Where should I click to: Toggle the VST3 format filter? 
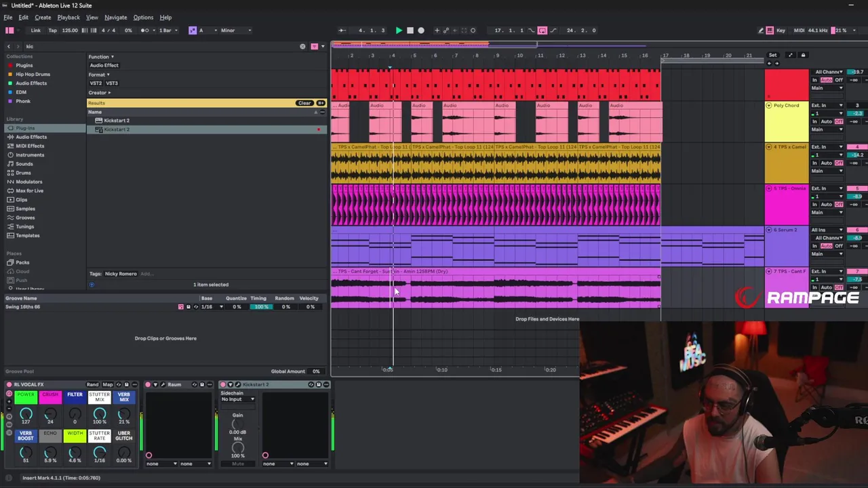[112, 83]
